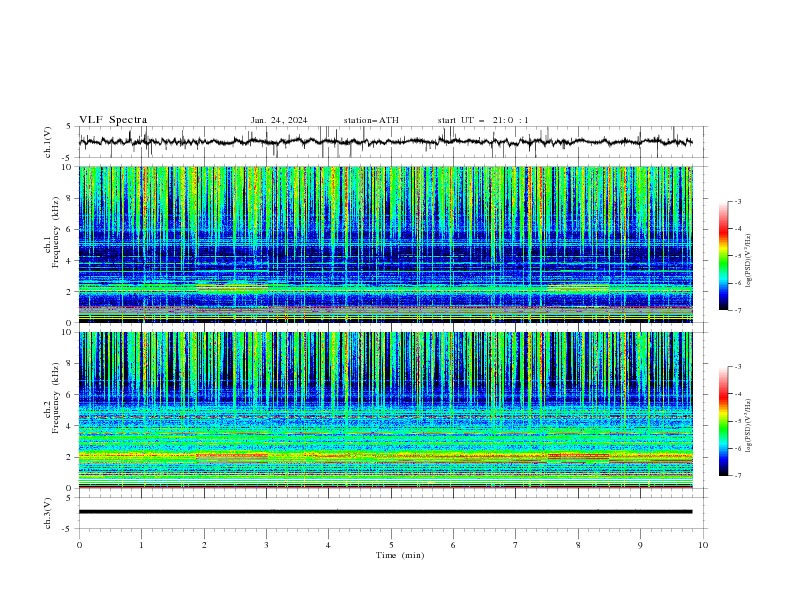
Task: Click the time axis tick label "5"
Action: point(391,545)
